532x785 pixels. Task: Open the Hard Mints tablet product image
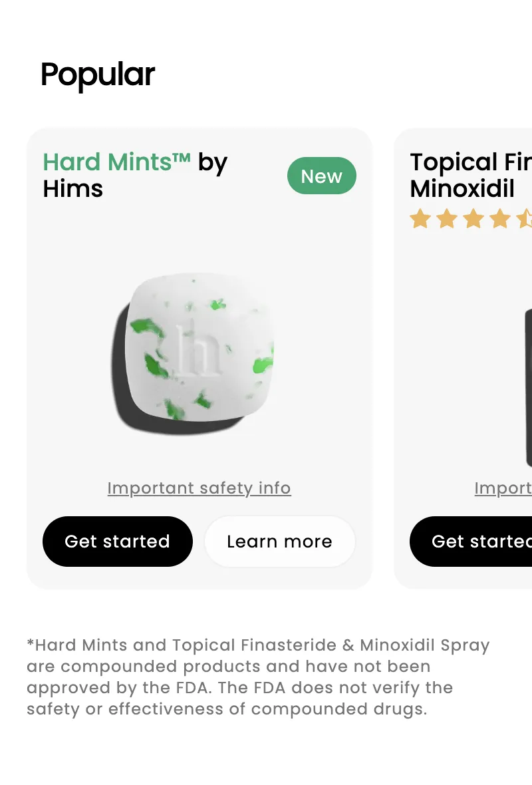pos(193,353)
